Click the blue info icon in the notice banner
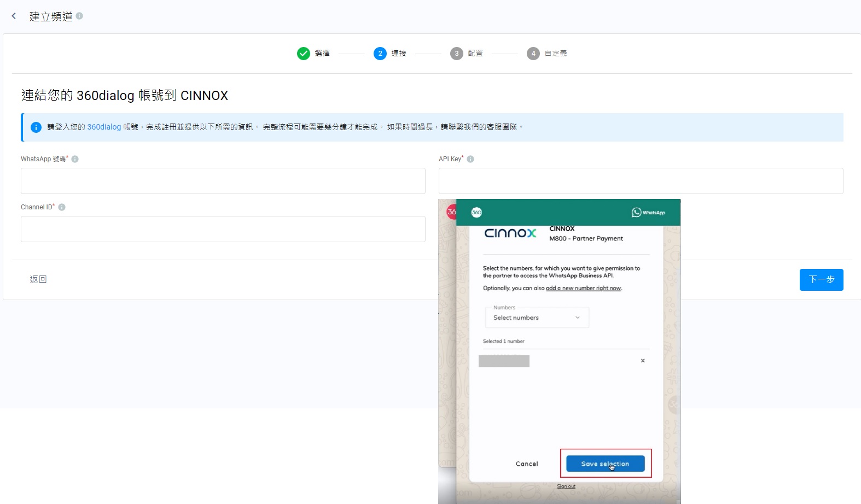 click(36, 127)
